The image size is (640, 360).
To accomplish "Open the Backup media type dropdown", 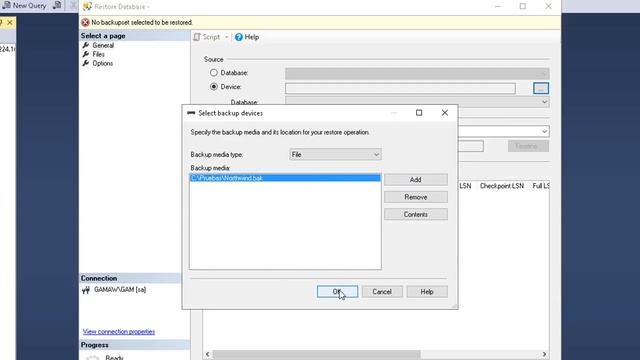I will point(335,155).
